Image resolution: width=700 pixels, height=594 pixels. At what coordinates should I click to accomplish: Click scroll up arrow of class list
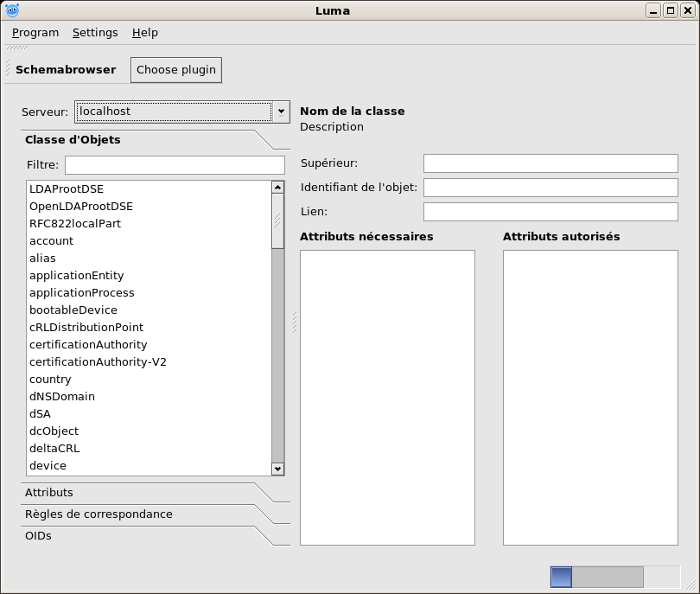(277, 187)
